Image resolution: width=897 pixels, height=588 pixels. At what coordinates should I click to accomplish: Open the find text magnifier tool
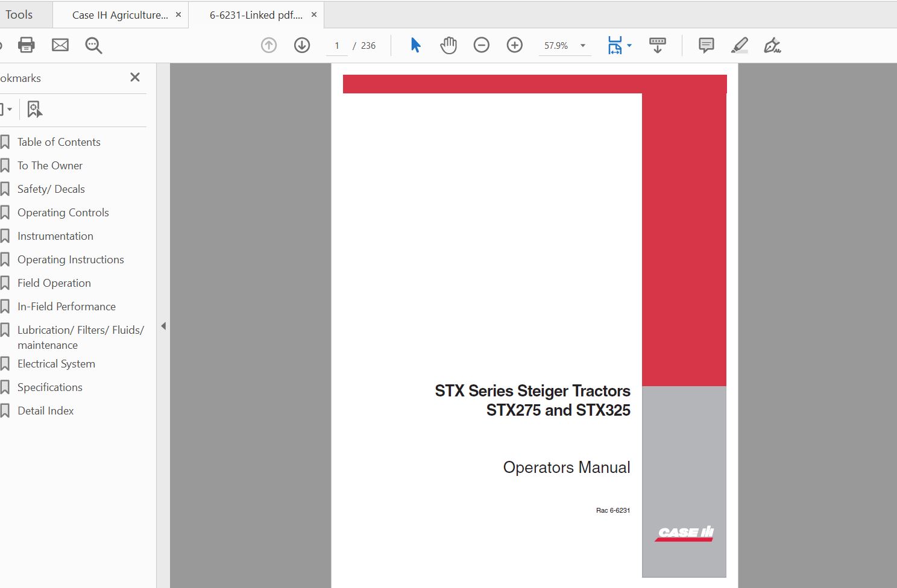(x=93, y=45)
